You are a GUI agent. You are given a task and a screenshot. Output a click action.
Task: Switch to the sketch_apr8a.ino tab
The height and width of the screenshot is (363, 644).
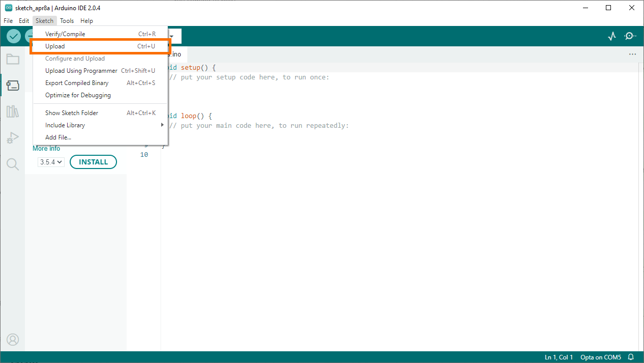(173, 54)
